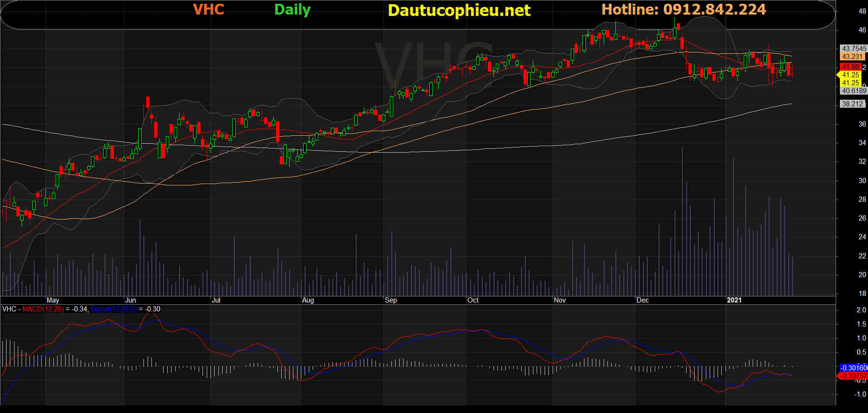Select the blue -0.30160 signal value tag

tap(853, 368)
